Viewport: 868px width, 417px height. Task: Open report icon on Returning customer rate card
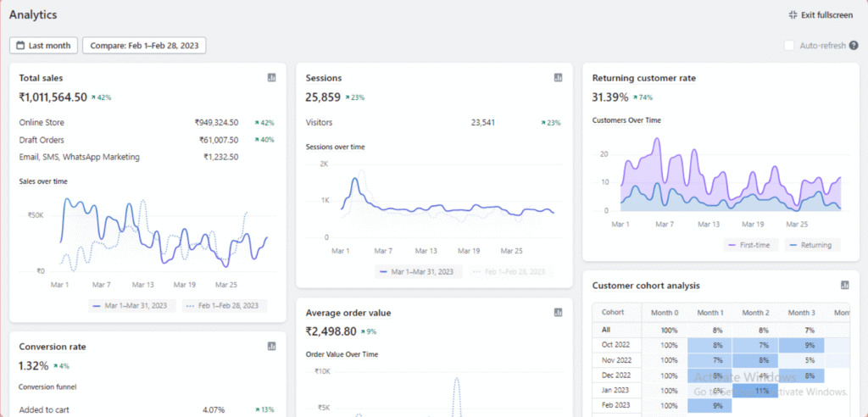click(844, 78)
